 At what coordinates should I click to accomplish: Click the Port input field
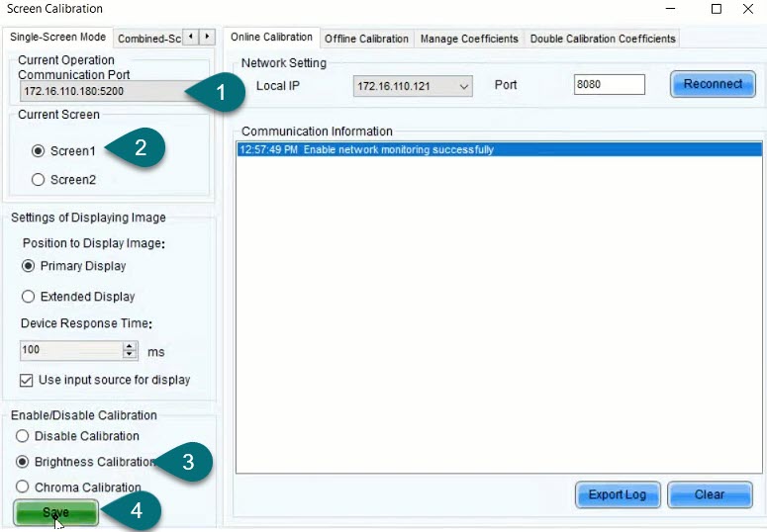pyautogui.click(x=609, y=85)
